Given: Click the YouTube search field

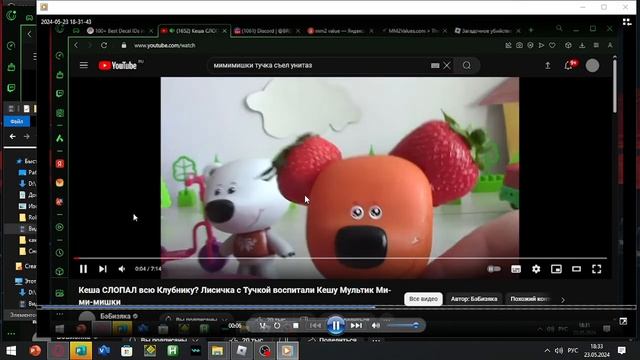Looking at the screenshot, I should coord(318,65).
